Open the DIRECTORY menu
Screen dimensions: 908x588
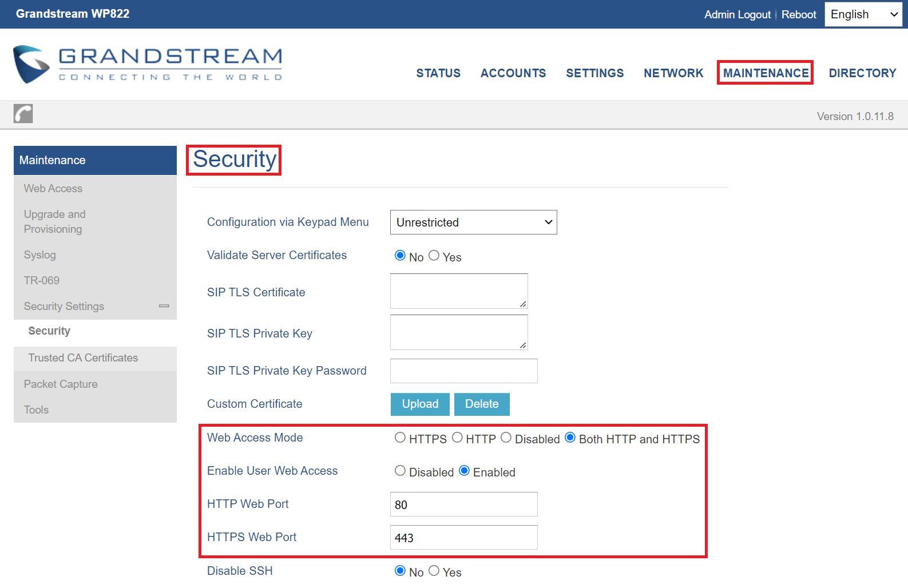(x=862, y=73)
